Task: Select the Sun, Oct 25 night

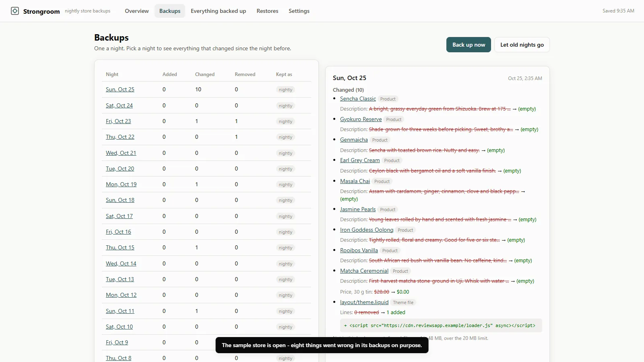Action: tap(120, 89)
